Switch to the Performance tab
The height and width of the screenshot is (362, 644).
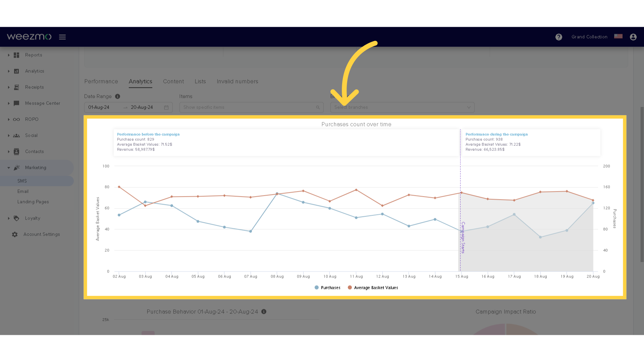point(101,81)
